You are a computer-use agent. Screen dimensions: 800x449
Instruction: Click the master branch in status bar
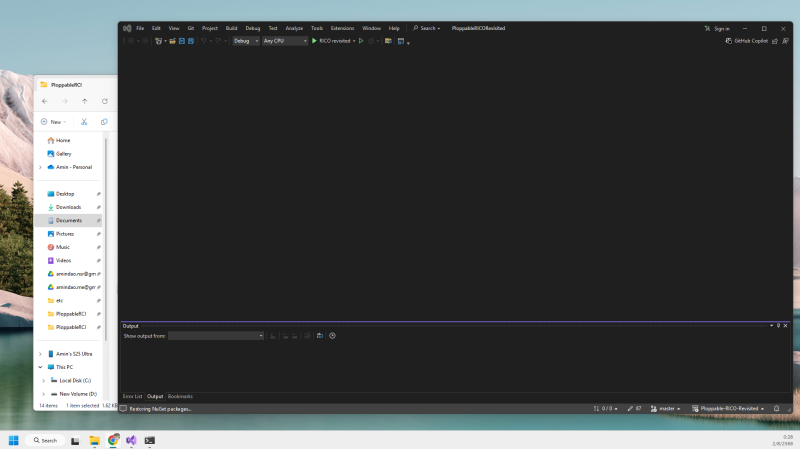tap(667, 409)
